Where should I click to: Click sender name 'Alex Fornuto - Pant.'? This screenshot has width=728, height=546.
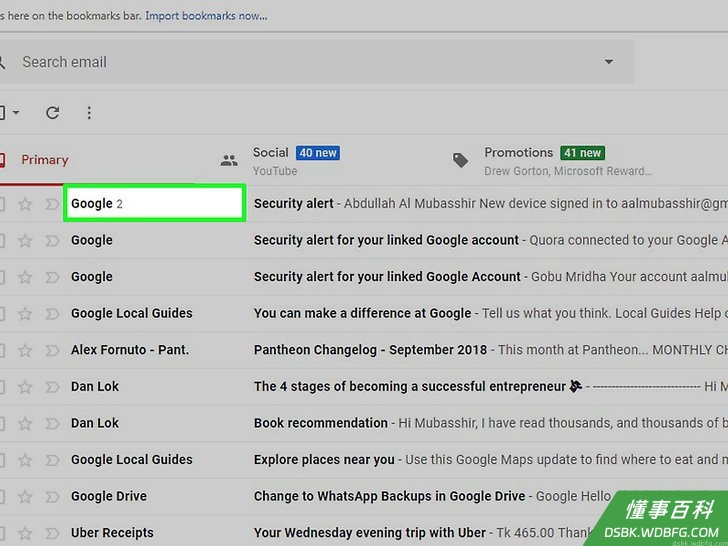pyautogui.click(x=130, y=350)
